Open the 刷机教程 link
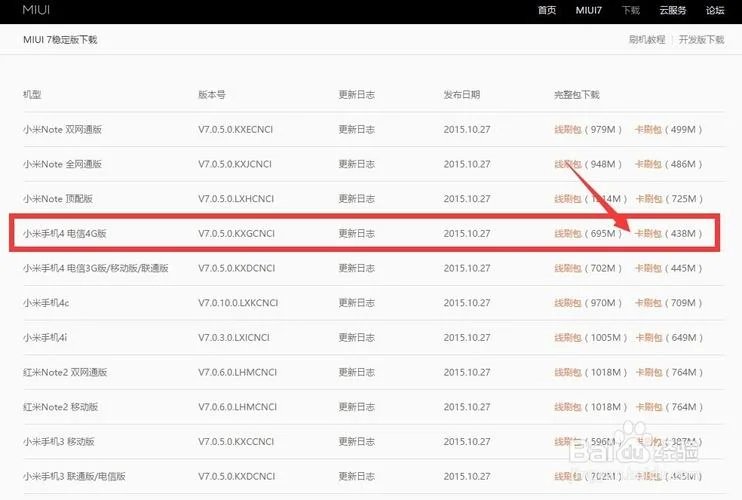 point(647,40)
